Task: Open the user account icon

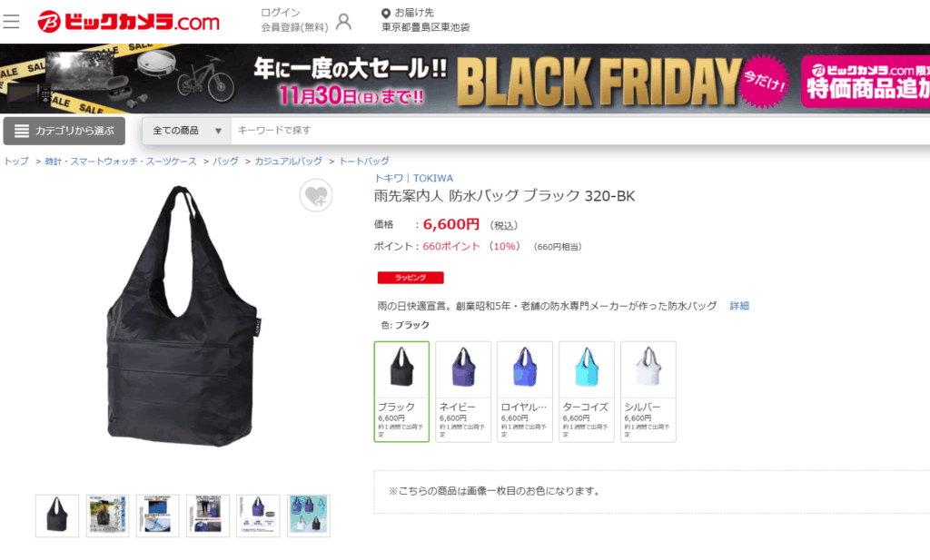Action: click(343, 22)
